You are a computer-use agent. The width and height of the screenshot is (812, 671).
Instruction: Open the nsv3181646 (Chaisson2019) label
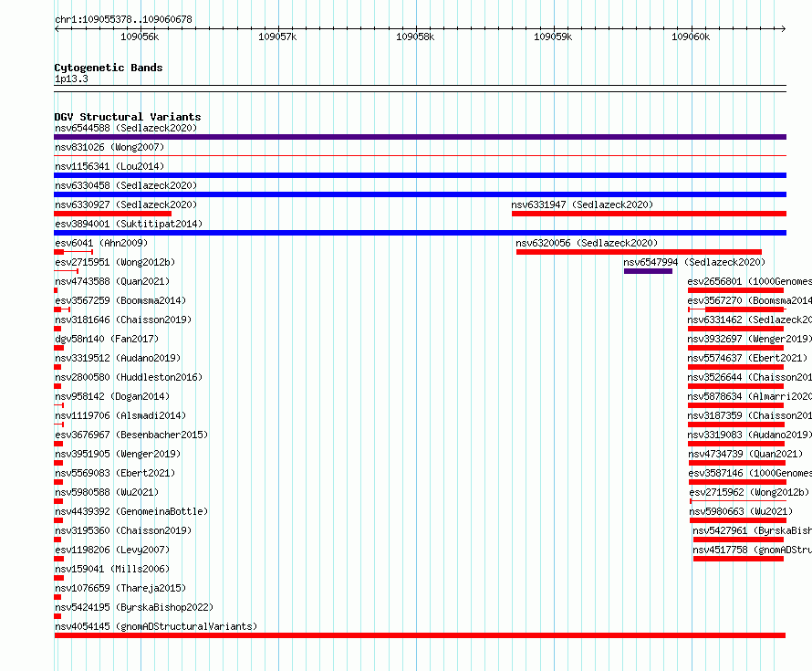[123, 320]
